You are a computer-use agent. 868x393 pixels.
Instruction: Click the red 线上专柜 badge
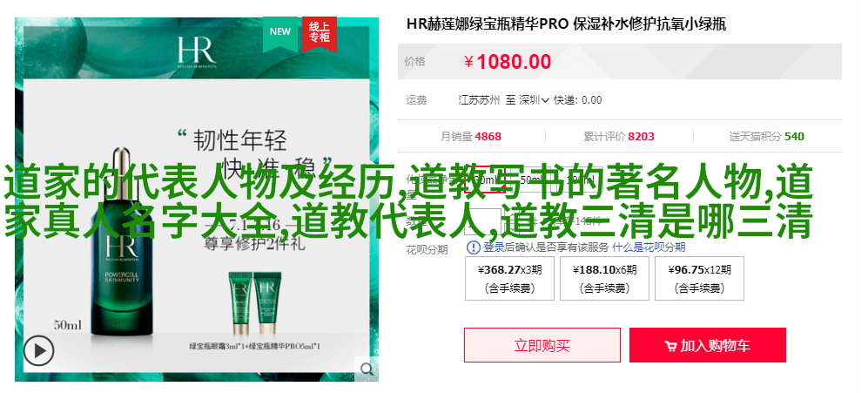pos(320,33)
